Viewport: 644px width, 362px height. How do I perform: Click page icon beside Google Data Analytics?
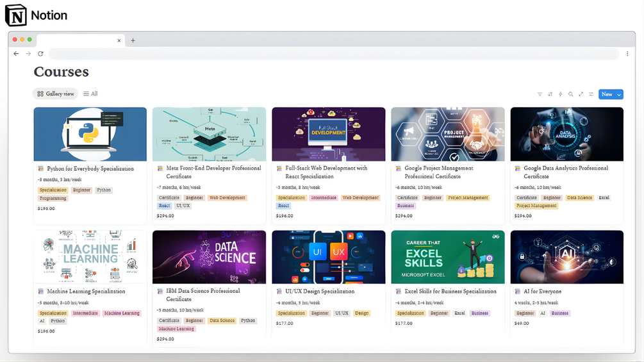(x=518, y=169)
